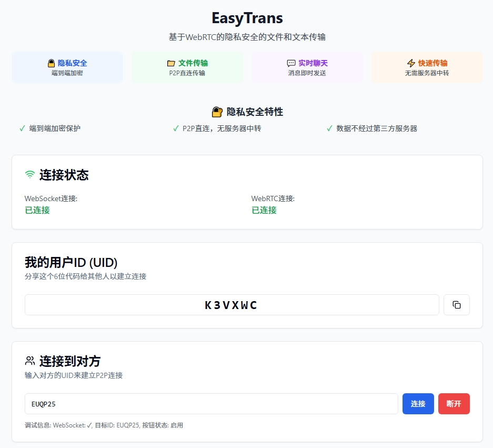493x448 pixels.
Task: Click the 隐私安全特性 heading
Action: [255, 112]
